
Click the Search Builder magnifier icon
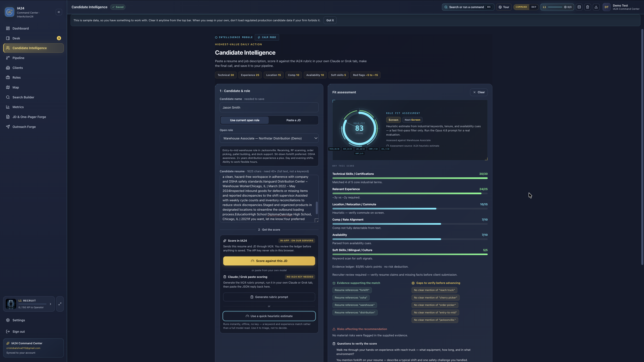click(x=8, y=97)
